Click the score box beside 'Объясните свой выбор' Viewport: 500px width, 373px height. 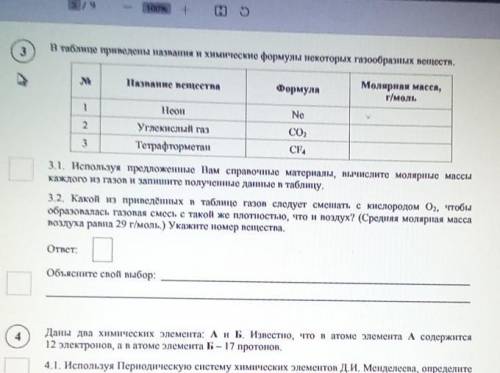click(19, 283)
